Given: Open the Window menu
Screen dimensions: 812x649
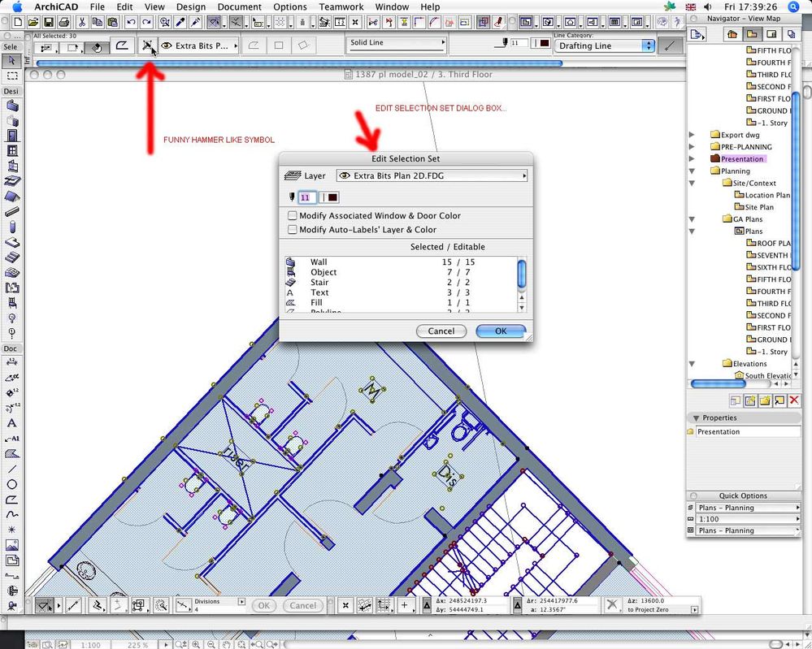Looking at the screenshot, I should [392, 6].
